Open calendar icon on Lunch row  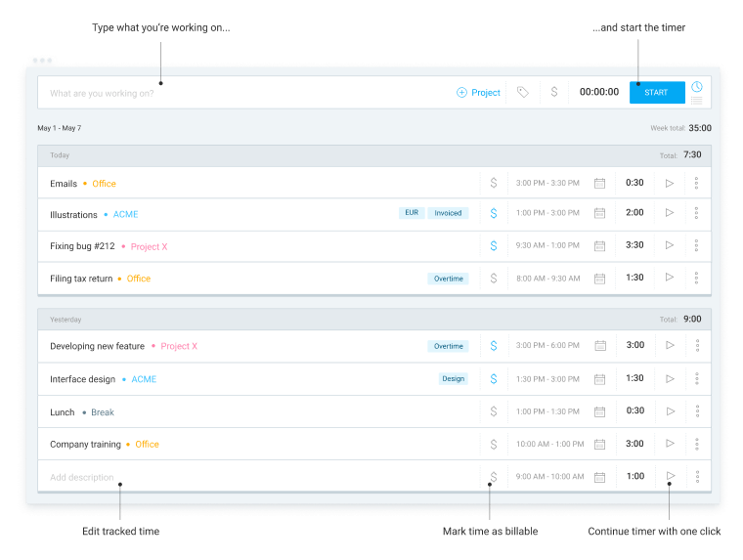pyautogui.click(x=600, y=411)
